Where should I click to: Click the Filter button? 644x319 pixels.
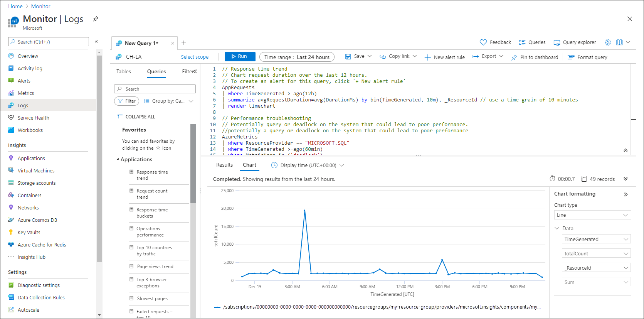[127, 101]
